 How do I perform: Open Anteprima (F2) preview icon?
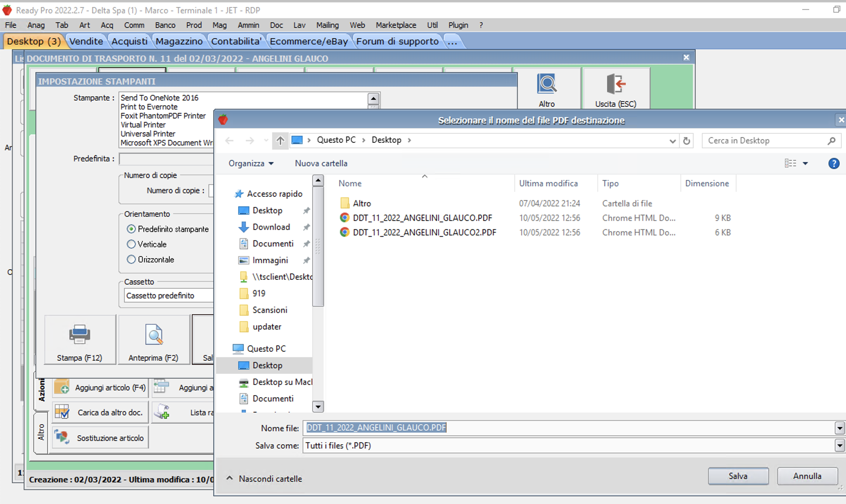pyautogui.click(x=154, y=334)
